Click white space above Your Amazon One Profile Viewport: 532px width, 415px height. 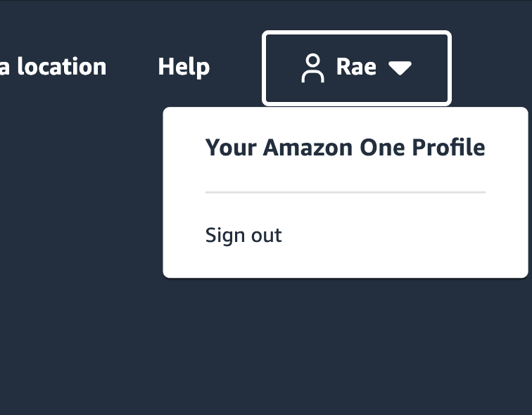(346, 122)
